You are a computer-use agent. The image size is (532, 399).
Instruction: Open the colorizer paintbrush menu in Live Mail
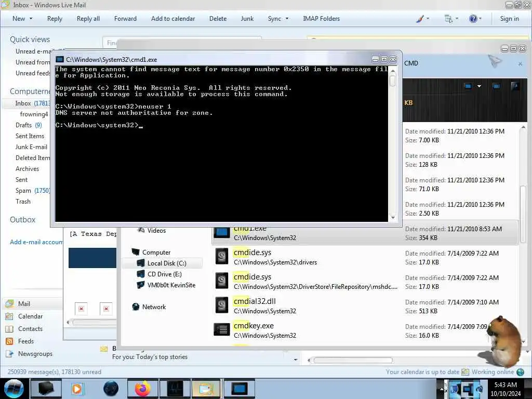tap(420, 19)
